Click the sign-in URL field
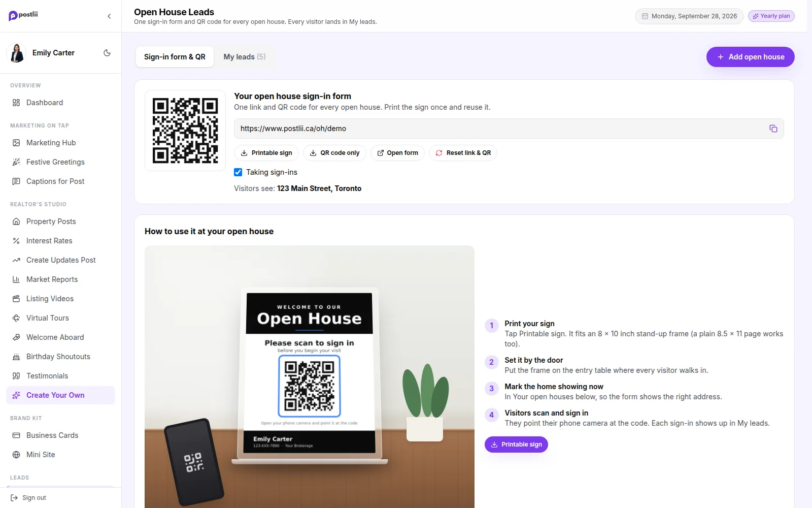 (x=509, y=129)
